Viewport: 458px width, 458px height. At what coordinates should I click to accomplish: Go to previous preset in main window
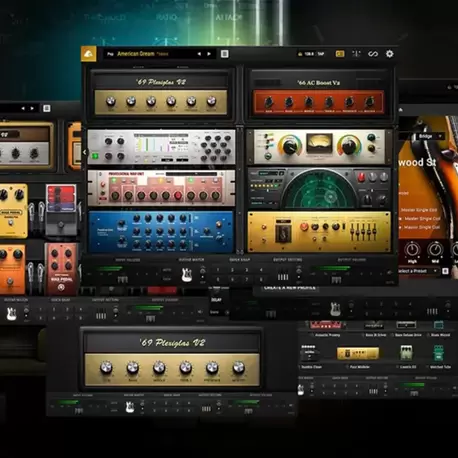pos(199,54)
